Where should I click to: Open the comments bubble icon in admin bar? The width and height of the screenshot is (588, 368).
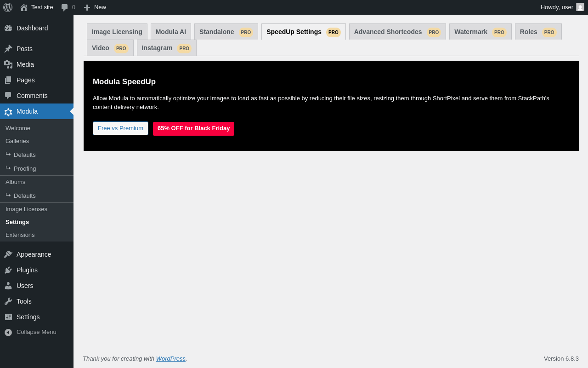click(x=65, y=7)
